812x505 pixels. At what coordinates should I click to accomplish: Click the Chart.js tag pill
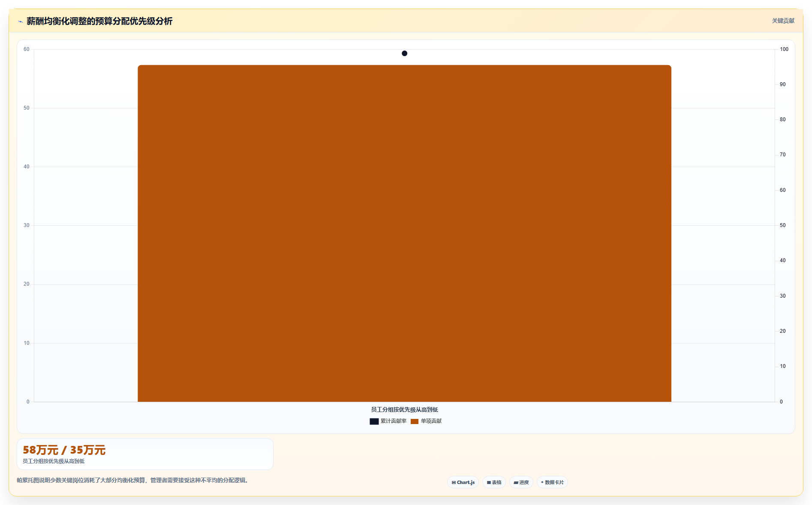coord(463,482)
